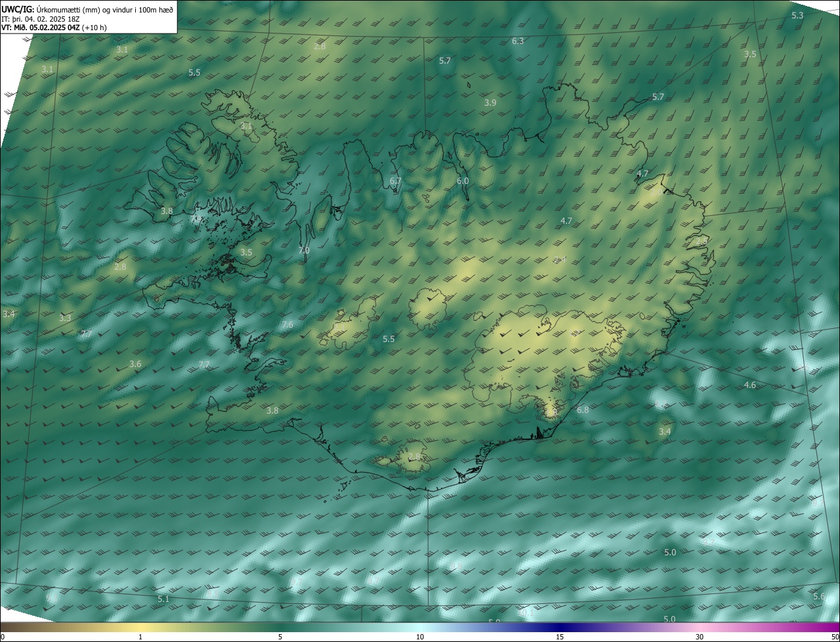
Task: Click the IT initial time line 18Z
Action: pos(41,18)
